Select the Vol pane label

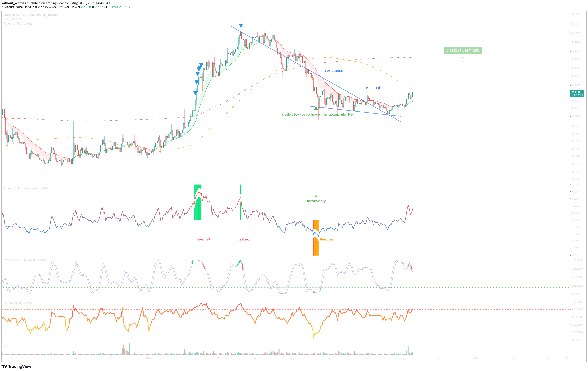(x=6, y=346)
